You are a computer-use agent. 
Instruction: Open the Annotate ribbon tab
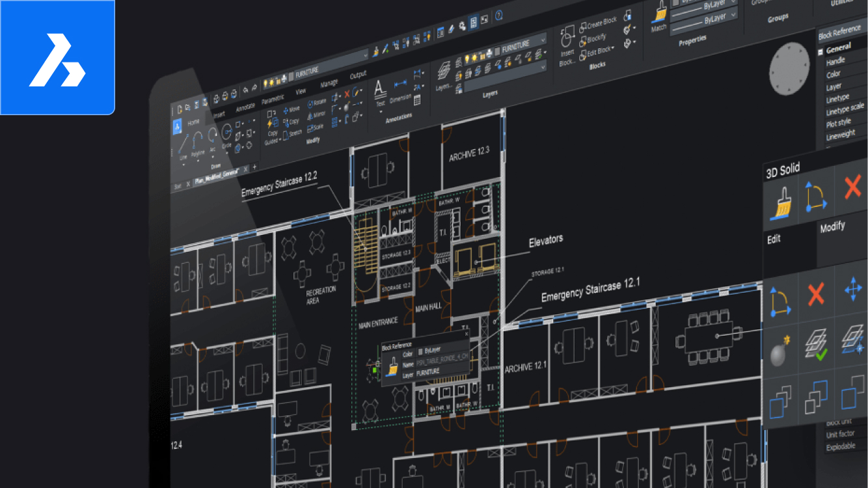[245, 107]
